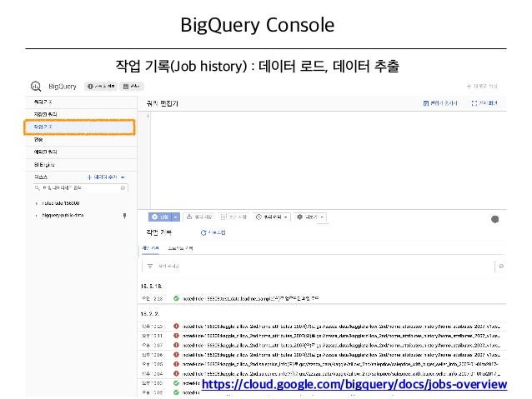Open the failed 10:06 job description

(x=341, y=355)
